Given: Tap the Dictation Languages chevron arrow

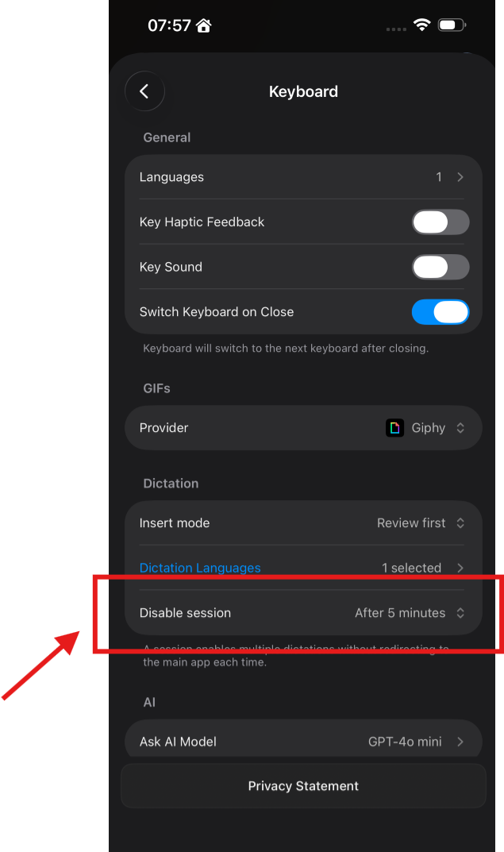Looking at the screenshot, I should coord(460,568).
